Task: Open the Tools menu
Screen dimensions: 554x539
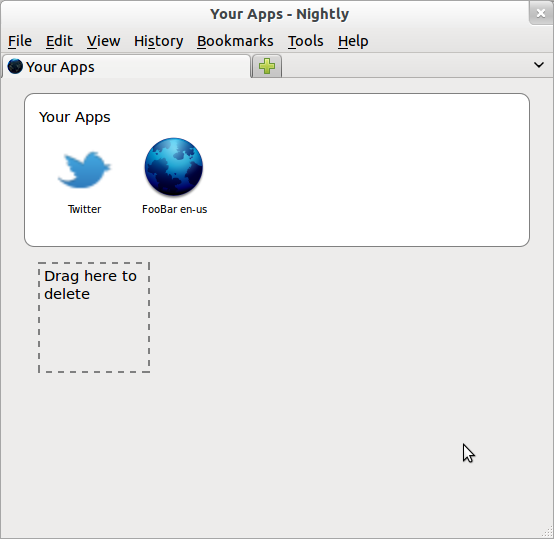Action: [306, 41]
